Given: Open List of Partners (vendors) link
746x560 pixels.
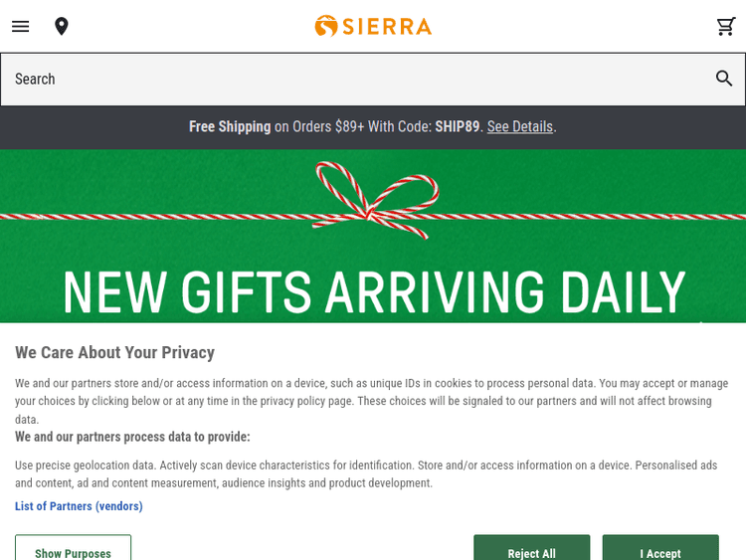Looking at the screenshot, I should [x=79, y=506].
